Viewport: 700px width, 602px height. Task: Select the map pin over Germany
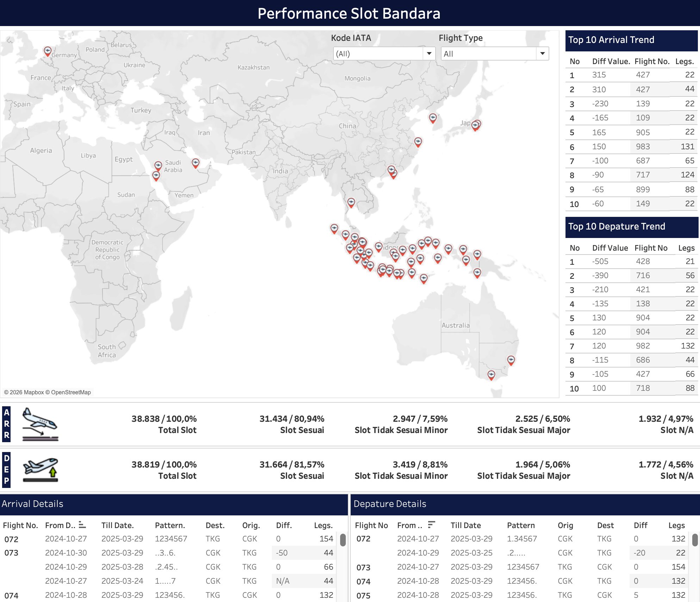(x=47, y=51)
